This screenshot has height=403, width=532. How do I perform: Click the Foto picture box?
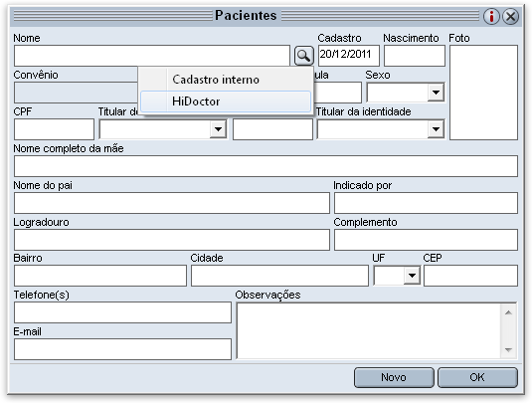click(x=483, y=93)
